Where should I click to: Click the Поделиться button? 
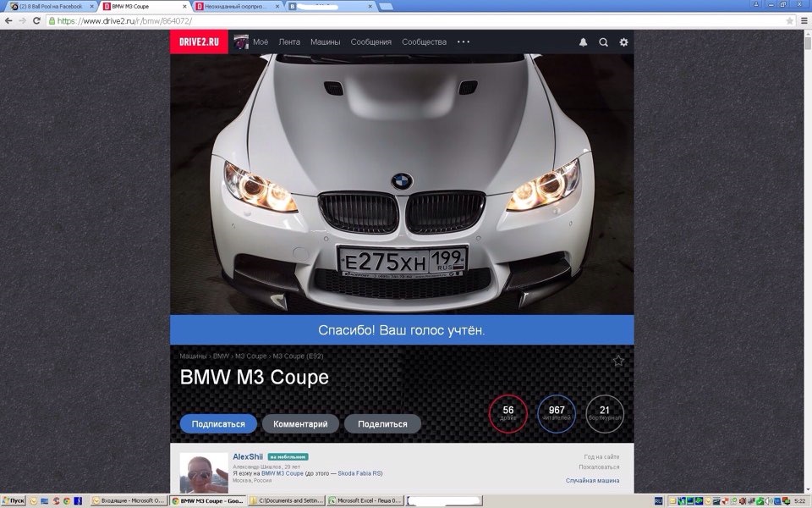[x=382, y=423]
